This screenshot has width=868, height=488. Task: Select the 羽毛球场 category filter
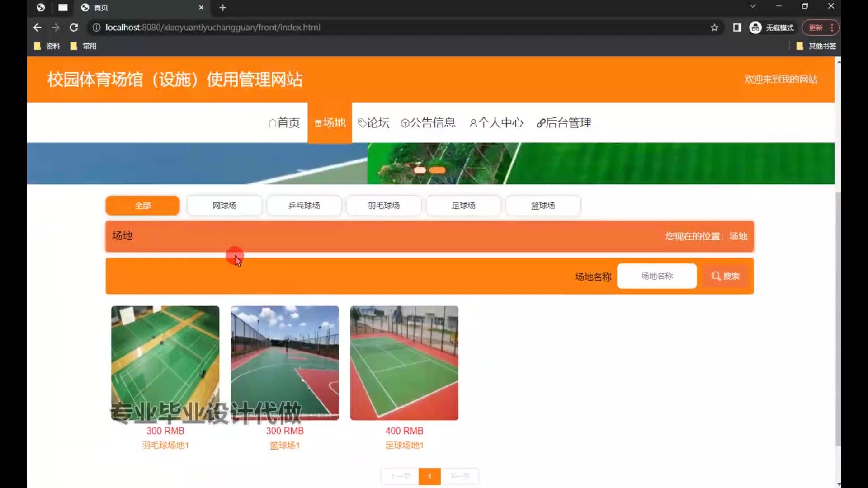(383, 206)
